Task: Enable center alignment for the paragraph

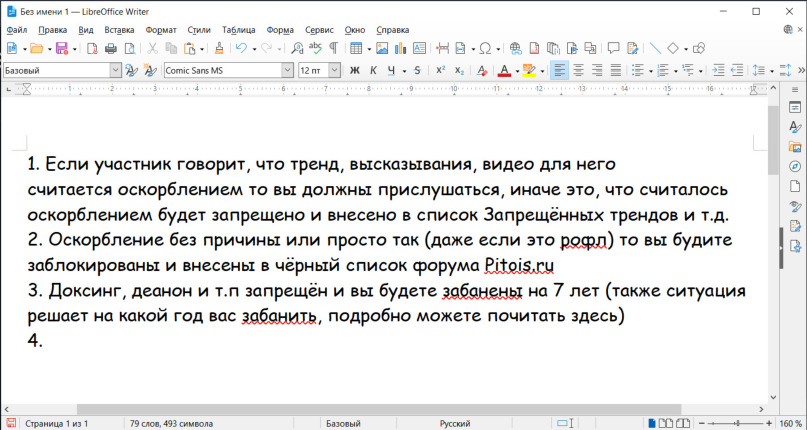Action: (579, 70)
